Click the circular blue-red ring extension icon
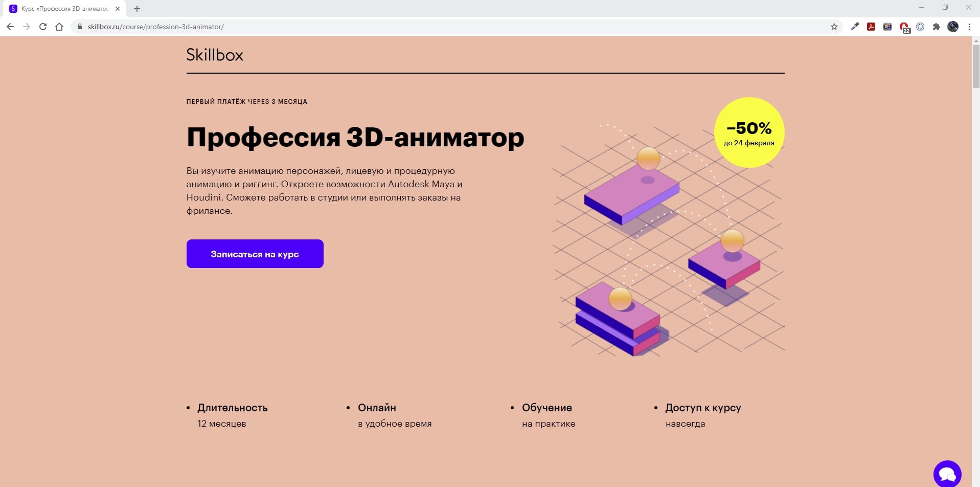The width and height of the screenshot is (980, 487). (x=920, y=27)
